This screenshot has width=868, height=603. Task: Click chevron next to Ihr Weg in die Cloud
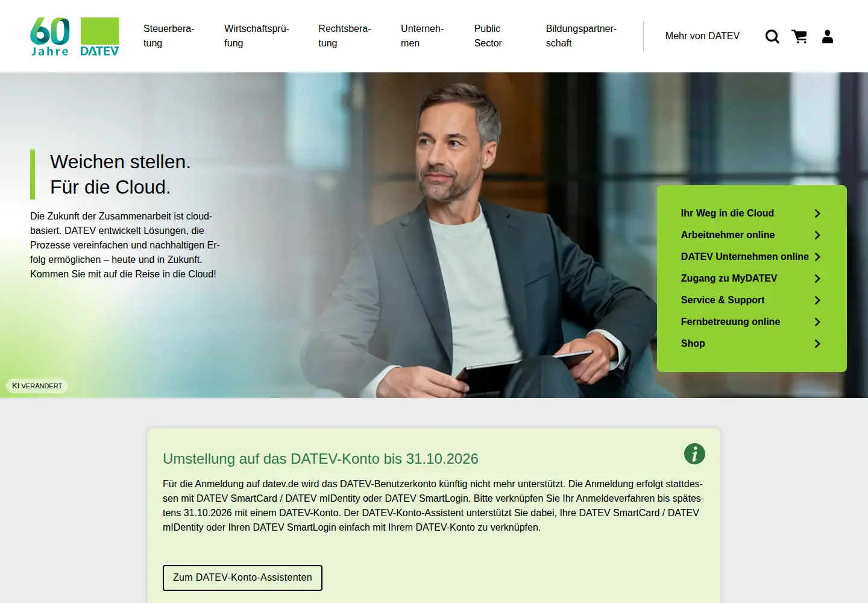click(817, 213)
